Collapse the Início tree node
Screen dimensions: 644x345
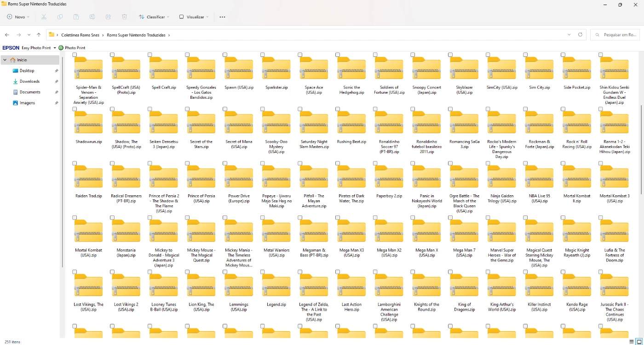click(5, 60)
